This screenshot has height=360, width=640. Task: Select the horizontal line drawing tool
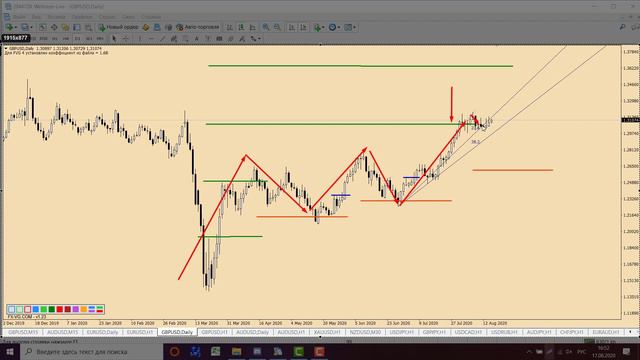coord(151,38)
